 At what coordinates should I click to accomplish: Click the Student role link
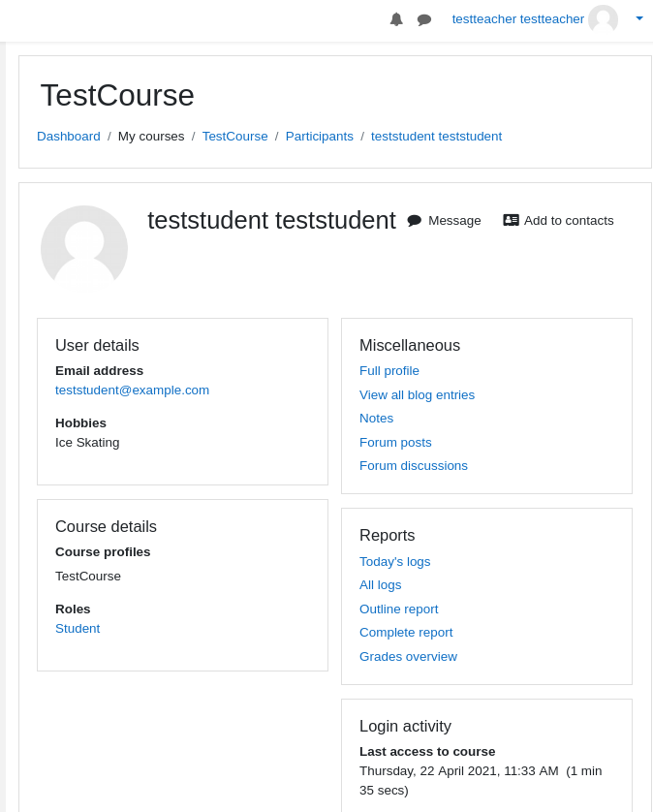point(78,628)
